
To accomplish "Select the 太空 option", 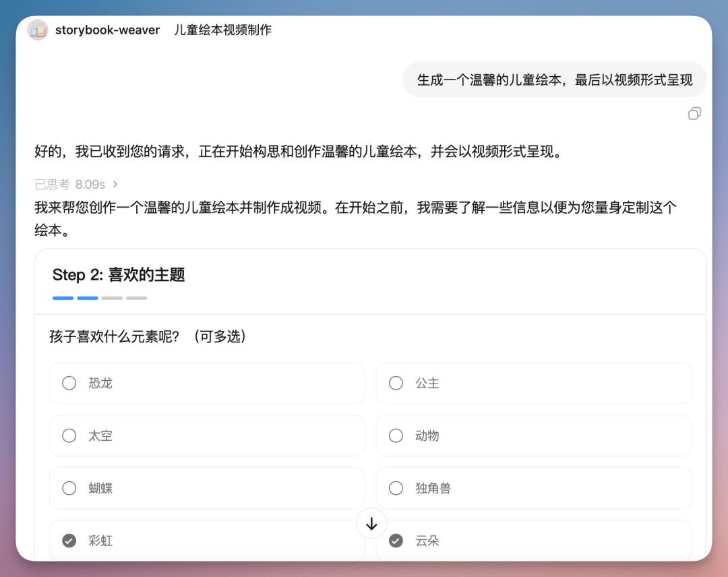I will (207, 435).
